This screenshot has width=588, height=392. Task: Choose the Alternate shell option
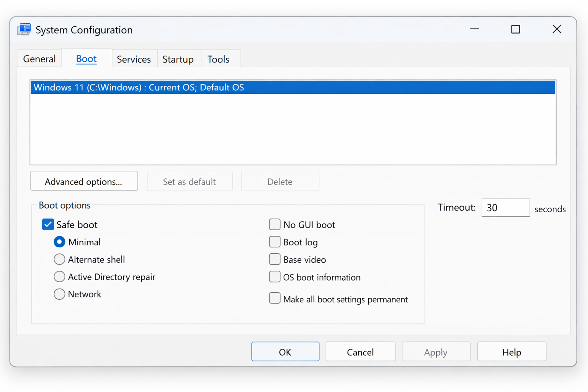[59, 259]
